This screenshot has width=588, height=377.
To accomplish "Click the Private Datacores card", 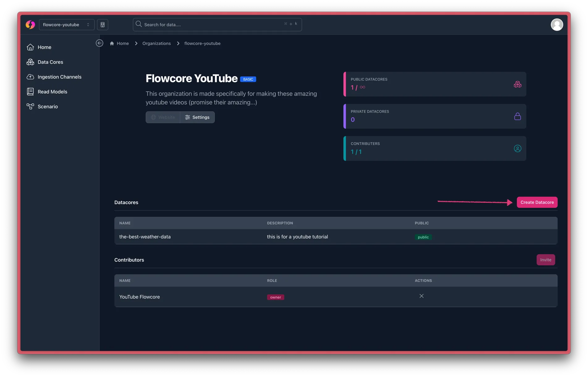I will [435, 116].
